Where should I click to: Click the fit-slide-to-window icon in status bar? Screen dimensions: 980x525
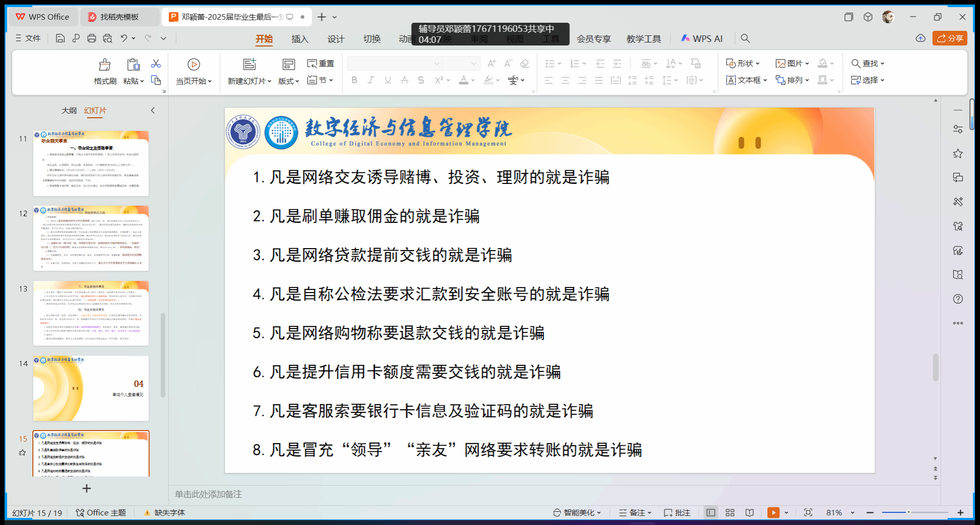point(808,512)
